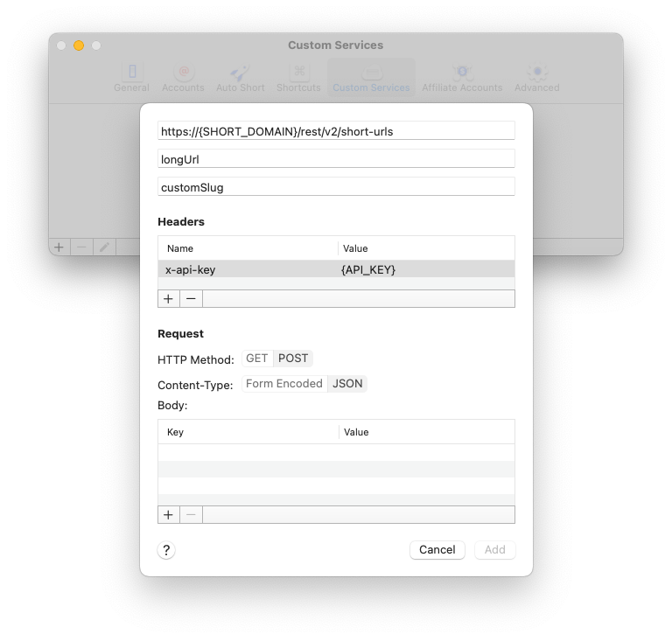This screenshot has width=672, height=641.
Task: Click the service URL input field
Action: (336, 131)
